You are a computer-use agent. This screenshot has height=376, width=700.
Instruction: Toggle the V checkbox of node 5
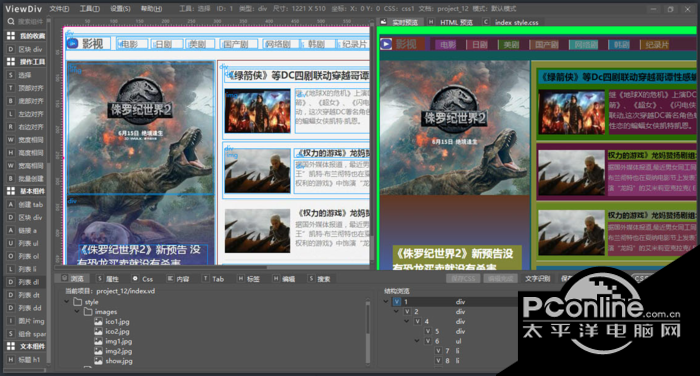(x=428, y=331)
